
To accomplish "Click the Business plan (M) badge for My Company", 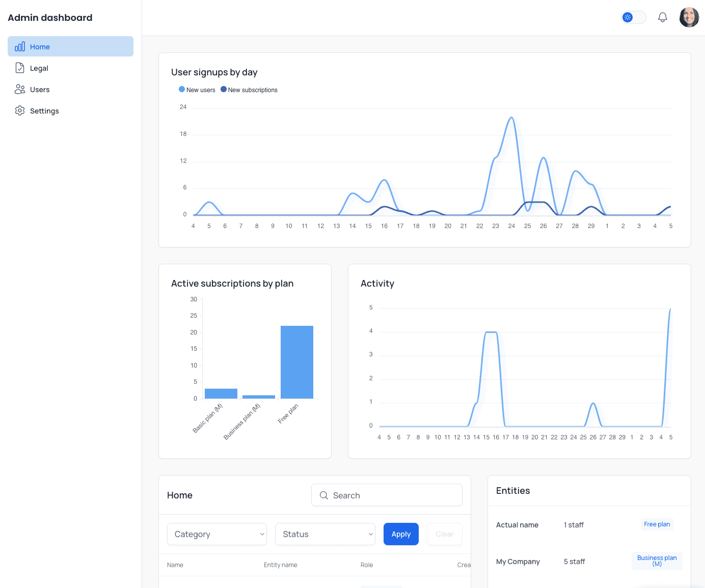I will [x=657, y=561].
